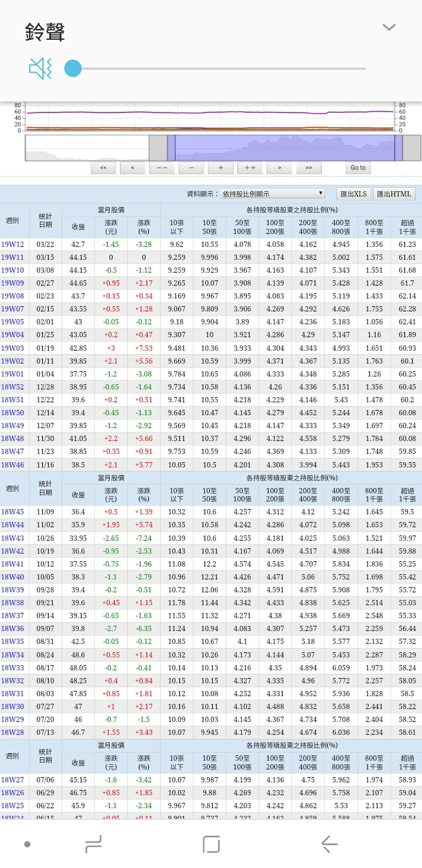Open week link 19W08
The image size is (422, 868).
pyautogui.click(x=12, y=296)
